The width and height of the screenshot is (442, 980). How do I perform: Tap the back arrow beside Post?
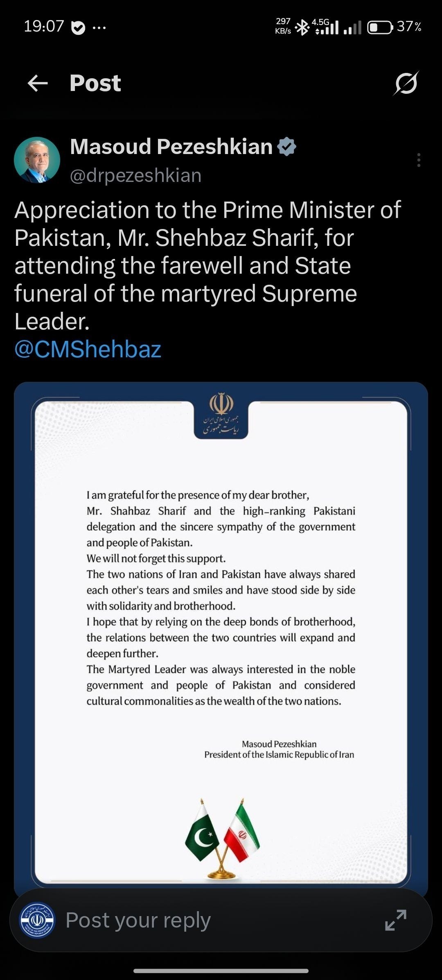[38, 83]
